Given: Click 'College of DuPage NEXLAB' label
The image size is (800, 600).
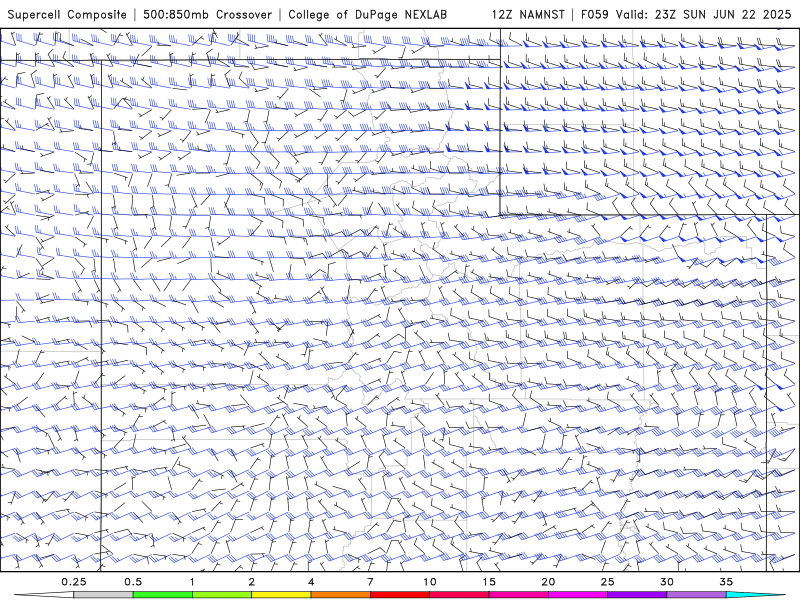Looking at the screenshot, I should [x=367, y=14].
